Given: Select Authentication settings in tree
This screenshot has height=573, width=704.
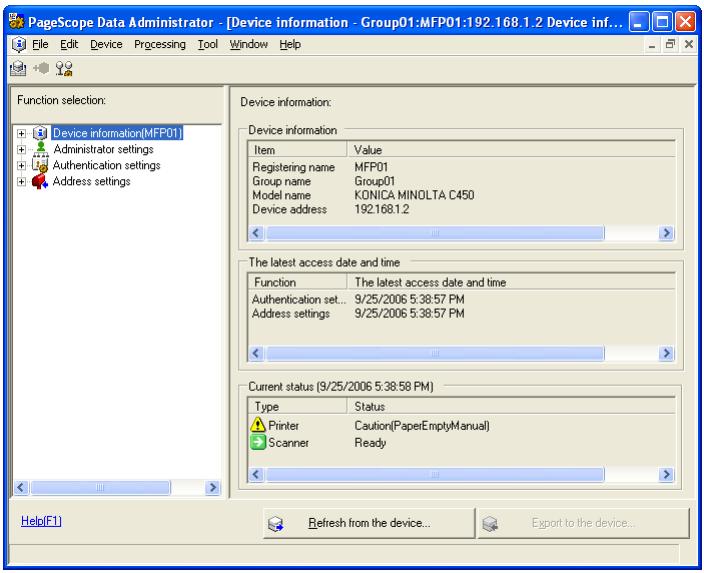Looking at the screenshot, I should [x=106, y=165].
